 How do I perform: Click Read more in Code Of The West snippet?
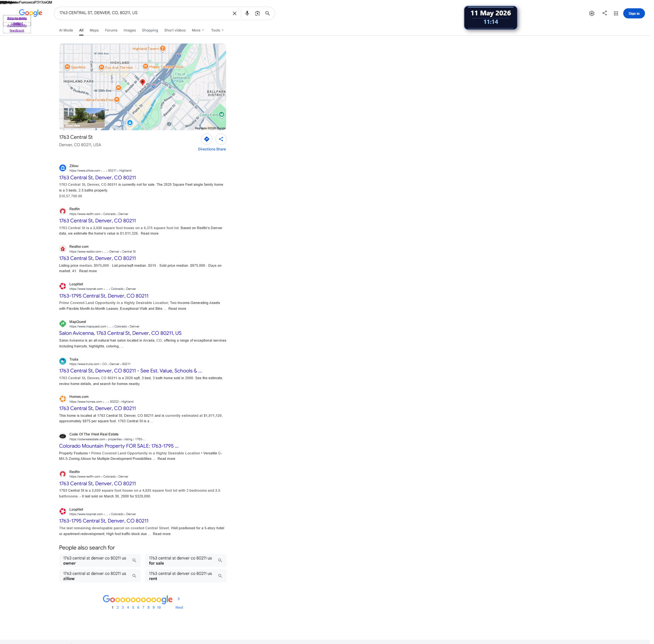[x=166, y=459]
